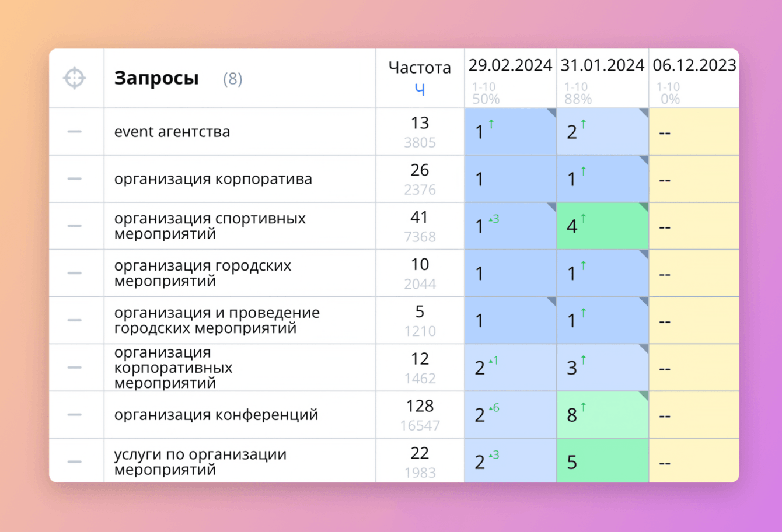Open 31.01.2024 position cell for 'организация корпоратива'
This screenshot has width=782, height=532.
[603, 179]
